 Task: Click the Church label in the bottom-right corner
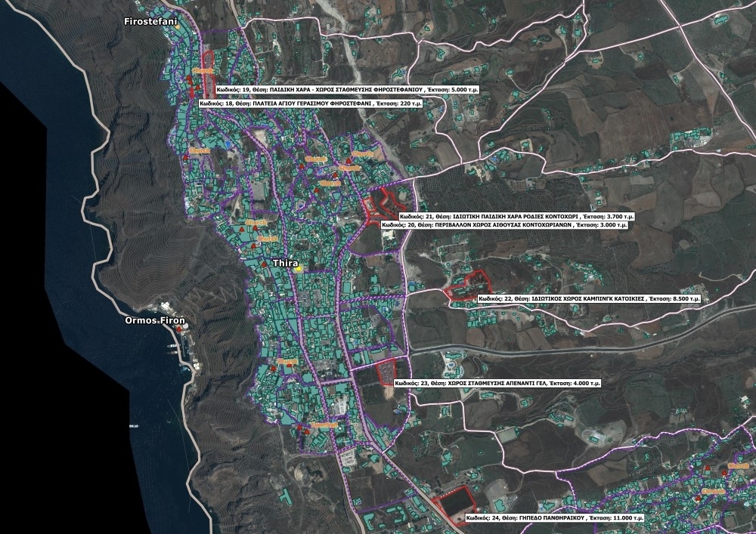pyautogui.click(x=713, y=491)
